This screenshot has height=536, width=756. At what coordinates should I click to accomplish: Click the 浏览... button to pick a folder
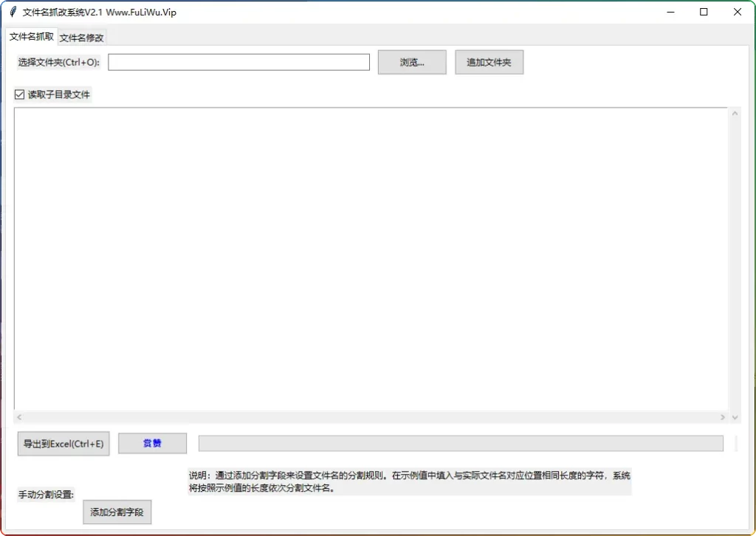[411, 62]
